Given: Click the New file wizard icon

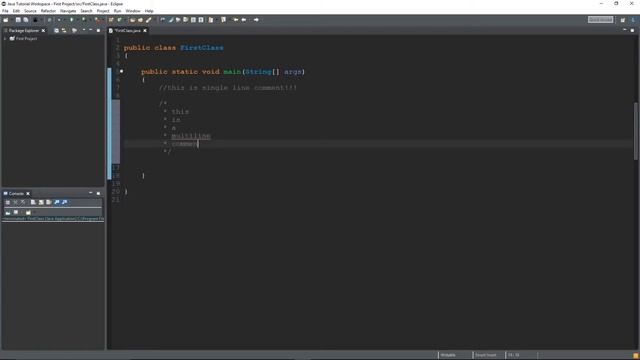Looking at the screenshot, I should click(x=5, y=20).
